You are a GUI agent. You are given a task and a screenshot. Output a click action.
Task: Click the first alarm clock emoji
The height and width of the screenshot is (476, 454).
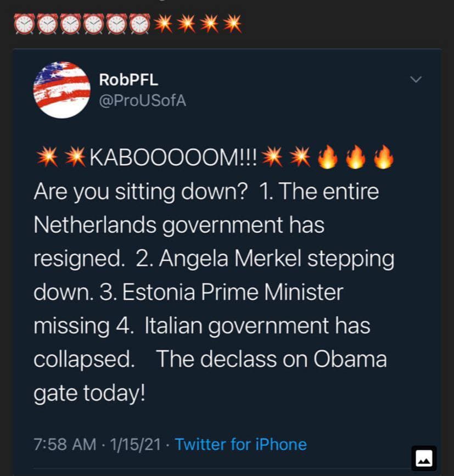[x=24, y=24]
